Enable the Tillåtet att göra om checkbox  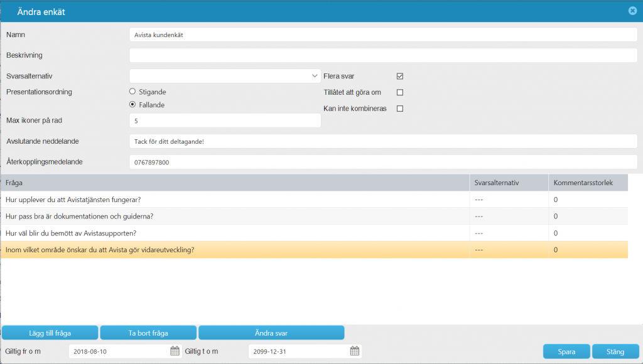(x=400, y=93)
